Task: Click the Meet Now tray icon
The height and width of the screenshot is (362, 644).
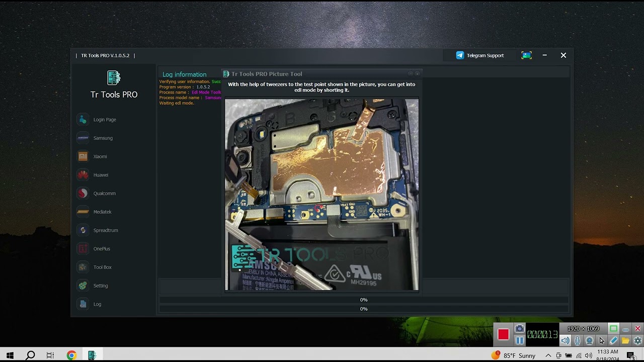Action: pos(558,355)
